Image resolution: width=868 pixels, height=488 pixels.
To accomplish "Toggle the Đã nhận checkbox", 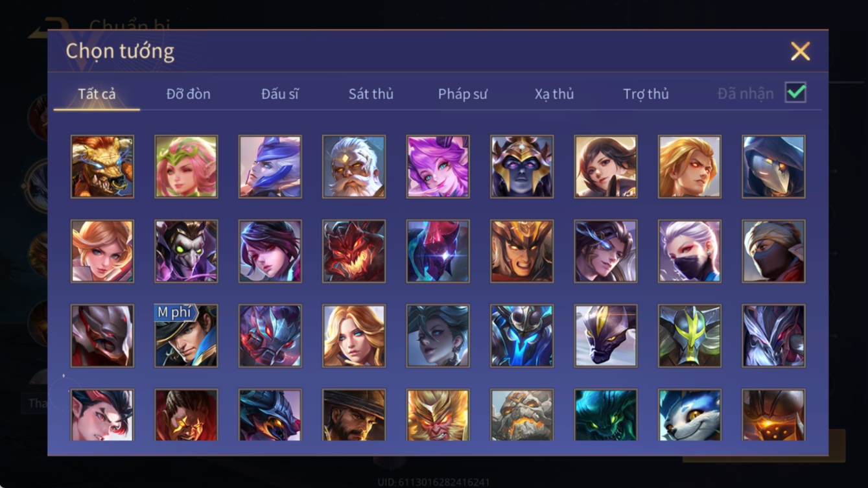I will point(795,93).
